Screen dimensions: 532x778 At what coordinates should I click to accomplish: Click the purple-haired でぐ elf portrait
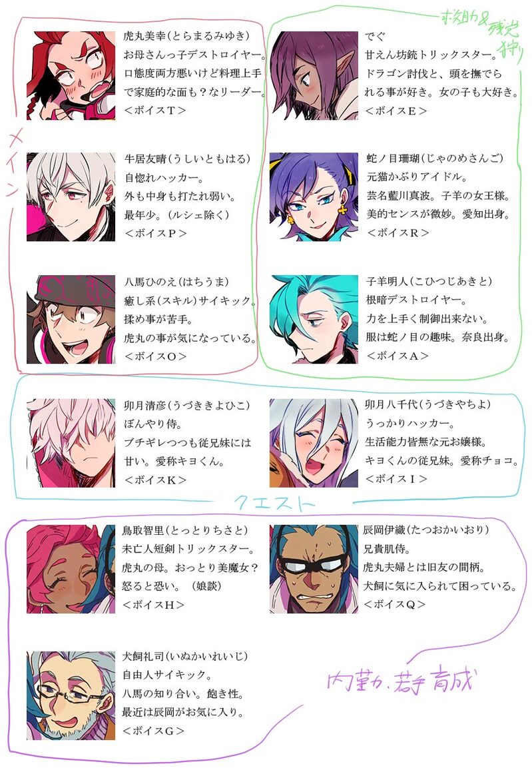coord(314,75)
